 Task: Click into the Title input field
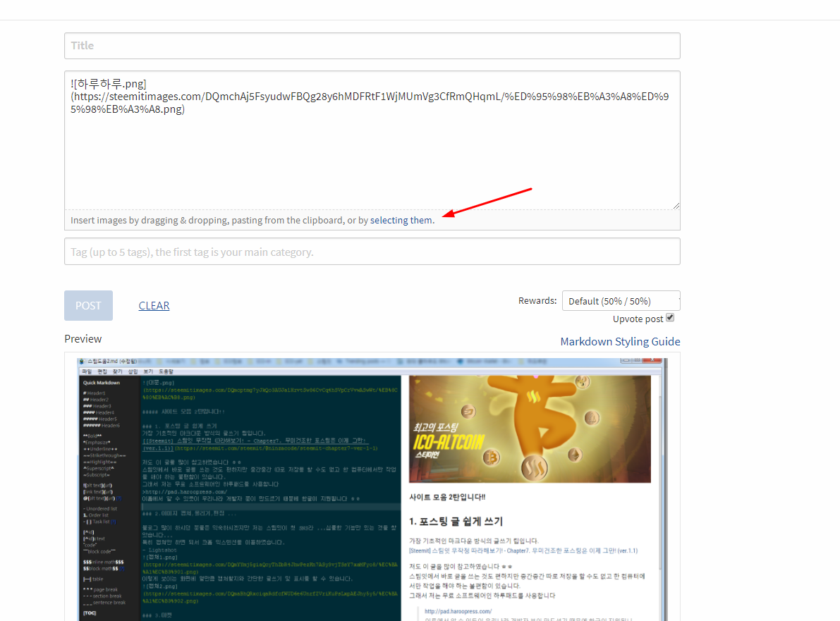click(372, 46)
